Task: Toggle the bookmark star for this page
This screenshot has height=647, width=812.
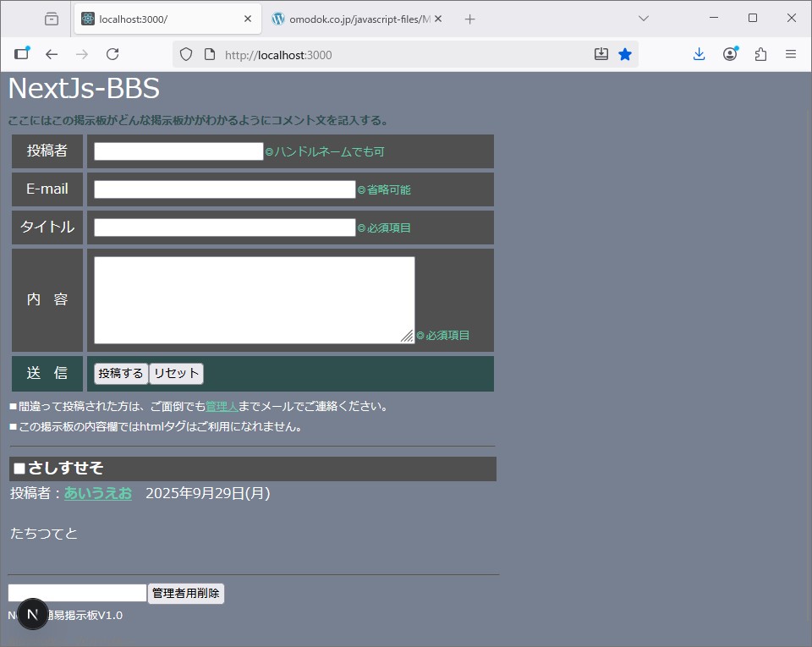Action: 625,53
